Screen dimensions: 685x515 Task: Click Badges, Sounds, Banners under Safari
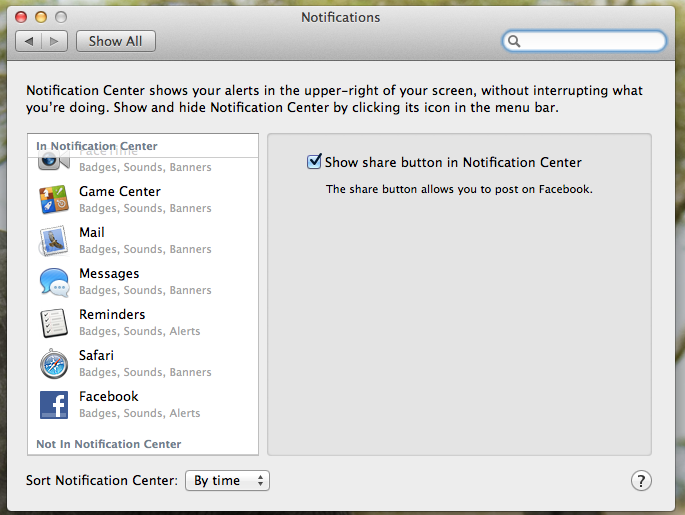point(145,372)
